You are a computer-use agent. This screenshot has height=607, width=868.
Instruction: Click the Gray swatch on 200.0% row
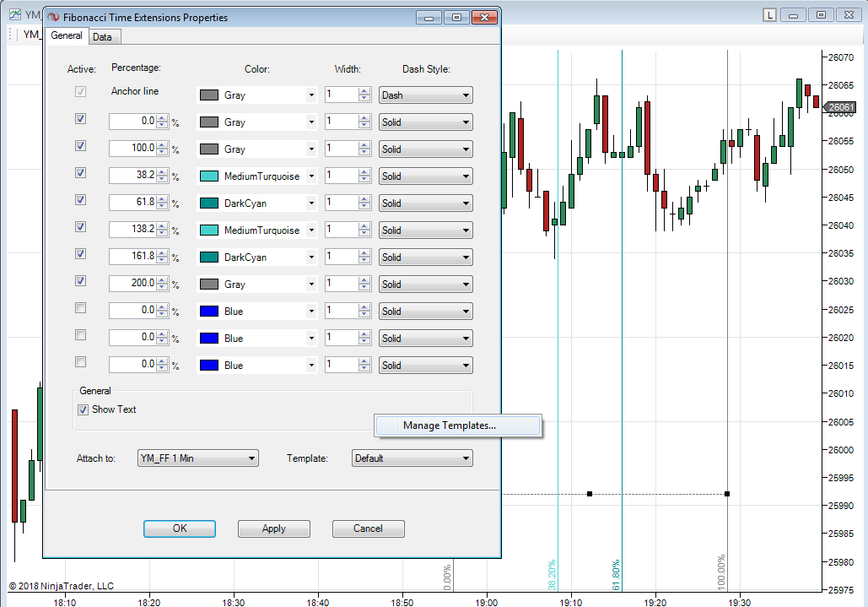(208, 285)
